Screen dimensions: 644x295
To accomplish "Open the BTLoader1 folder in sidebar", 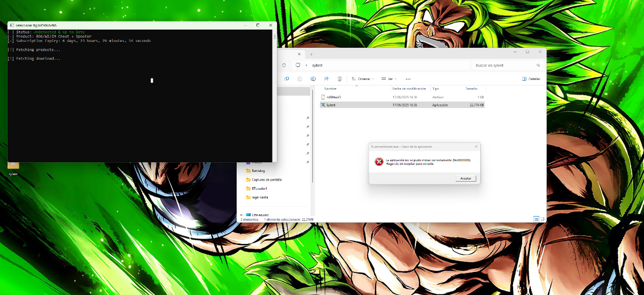I will click(257, 189).
